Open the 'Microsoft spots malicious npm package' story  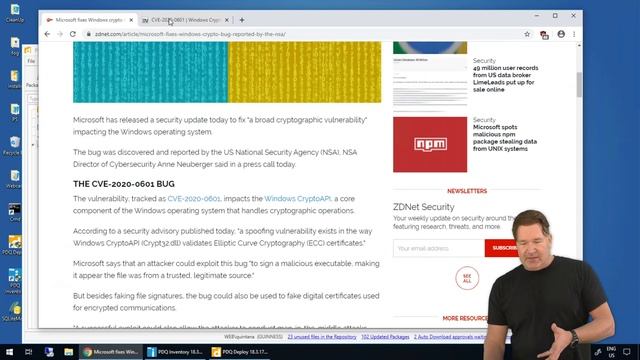(x=504, y=138)
